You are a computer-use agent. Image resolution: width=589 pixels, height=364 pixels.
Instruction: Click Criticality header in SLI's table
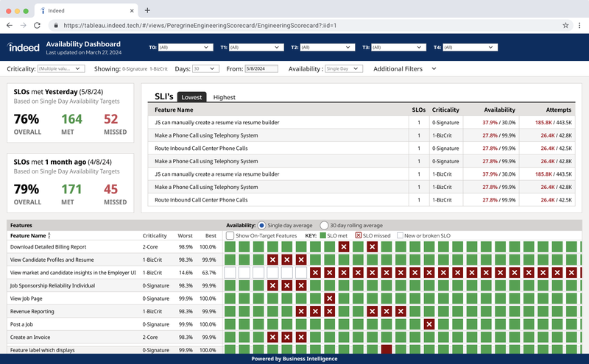pyautogui.click(x=445, y=110)
